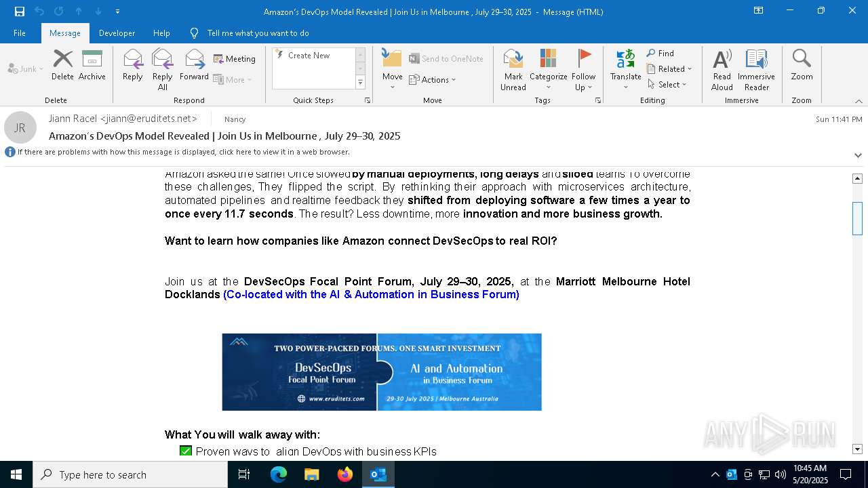Click the Translate button
This screenshot has height=488, width=868.
pos(626,70)
